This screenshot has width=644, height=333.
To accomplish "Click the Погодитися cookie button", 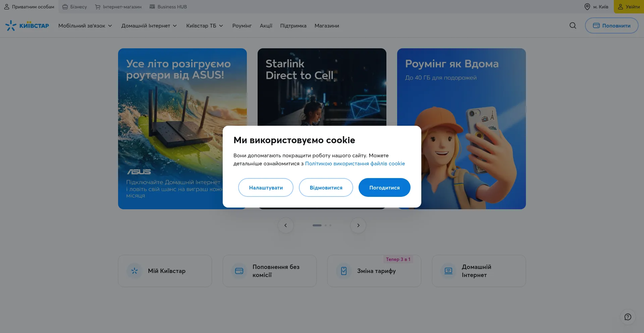I will [x=384, y=187].
